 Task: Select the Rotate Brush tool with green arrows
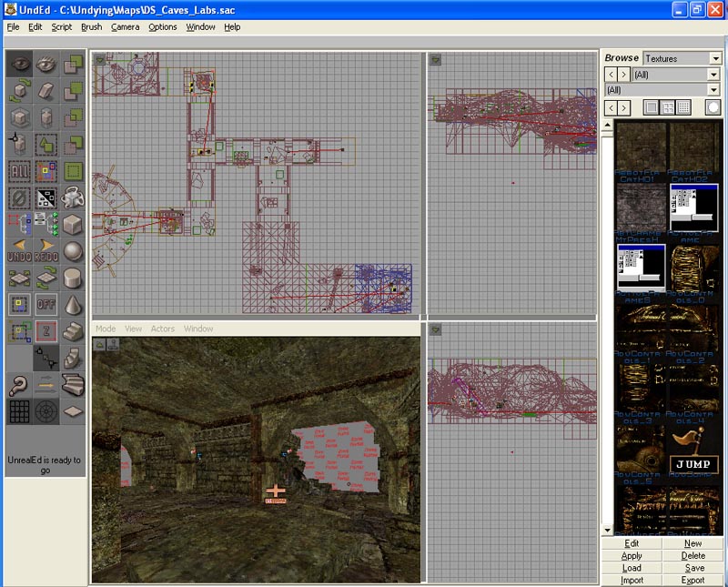(19, 90)
